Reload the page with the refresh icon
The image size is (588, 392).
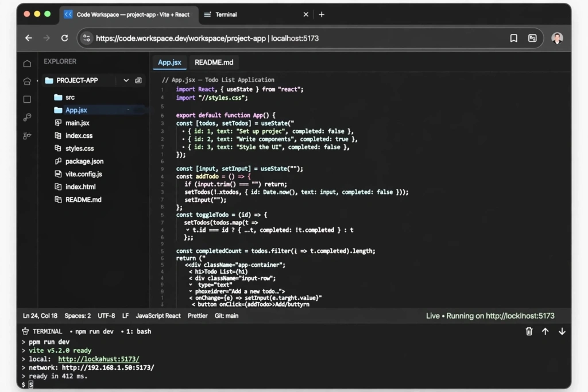(64, 38)
